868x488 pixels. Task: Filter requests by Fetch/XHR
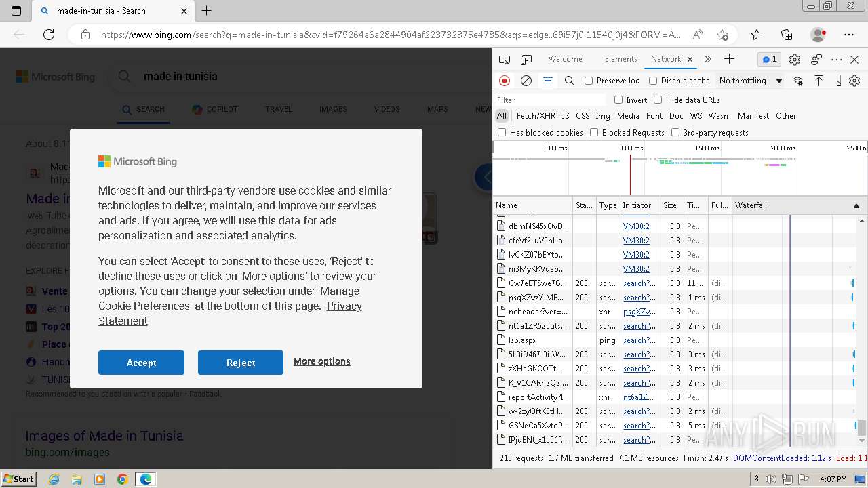tap(536, 116)
